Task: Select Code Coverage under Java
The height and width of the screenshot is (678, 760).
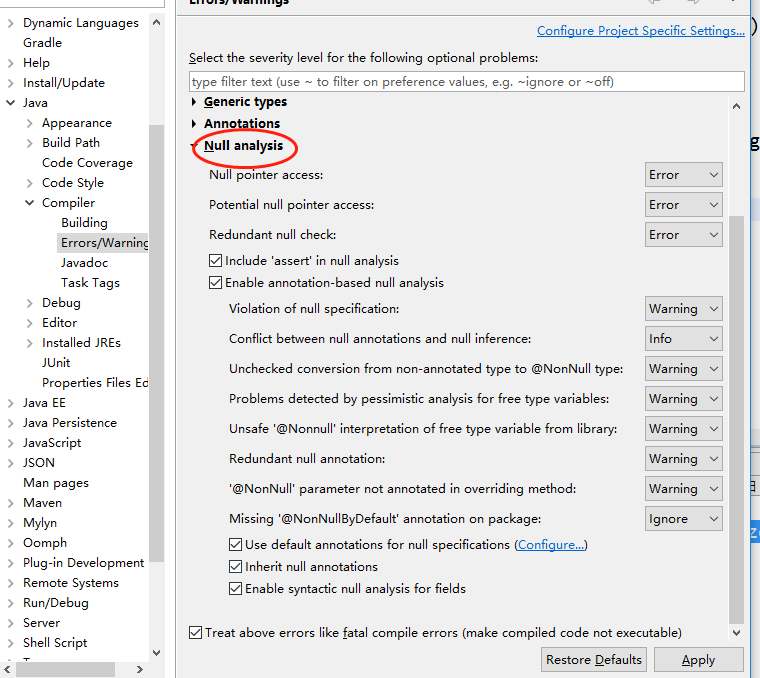Action: click(x=87, y=163)
